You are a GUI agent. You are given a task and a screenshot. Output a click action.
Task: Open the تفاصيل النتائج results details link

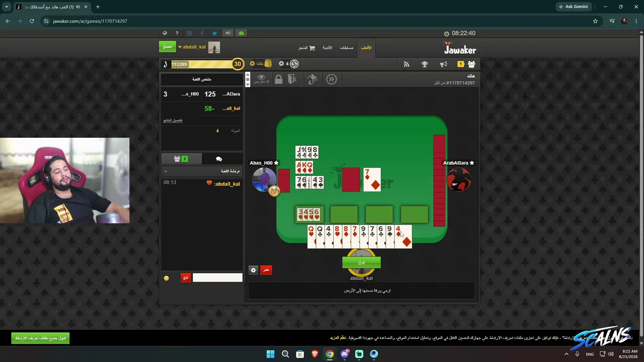(173, 121)
